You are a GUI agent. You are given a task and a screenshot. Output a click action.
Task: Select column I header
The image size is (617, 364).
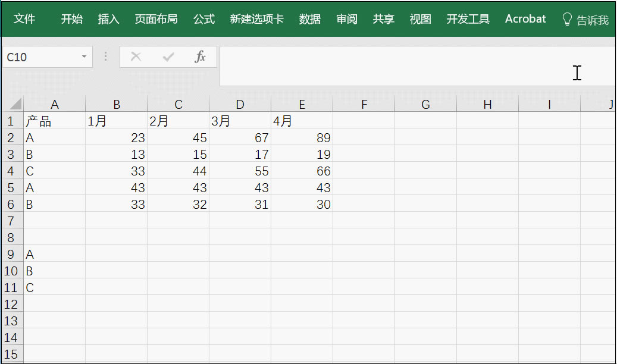pos(549,104)
